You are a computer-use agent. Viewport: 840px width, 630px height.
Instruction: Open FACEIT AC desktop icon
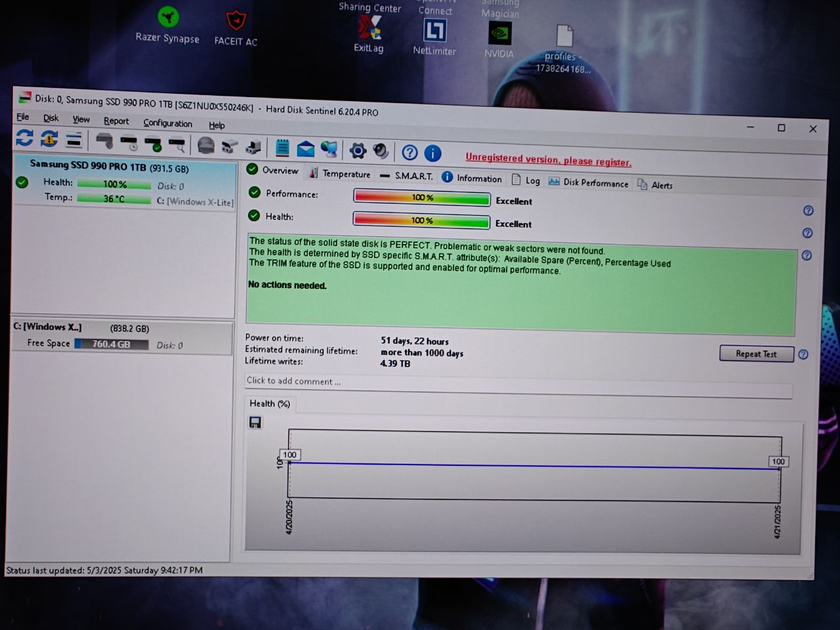236,28
